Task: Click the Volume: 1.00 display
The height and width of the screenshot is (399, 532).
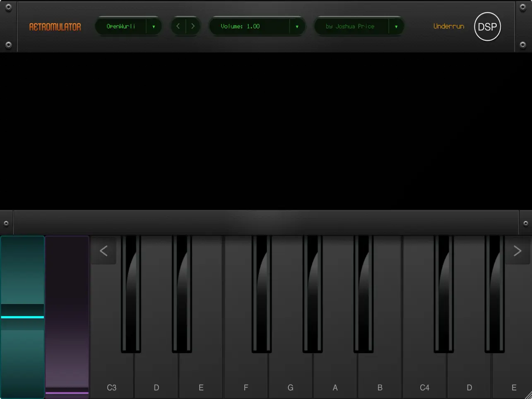Action: (x=250, y=26)
